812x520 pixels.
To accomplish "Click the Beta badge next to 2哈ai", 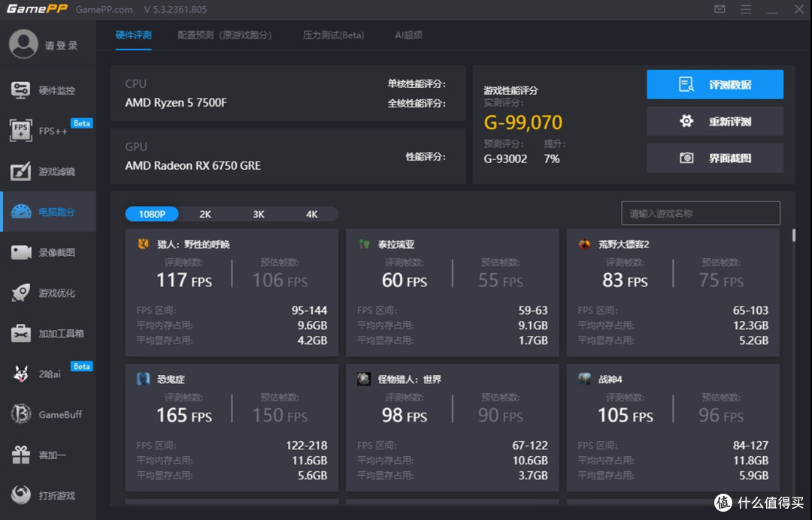I will (82, 366).
